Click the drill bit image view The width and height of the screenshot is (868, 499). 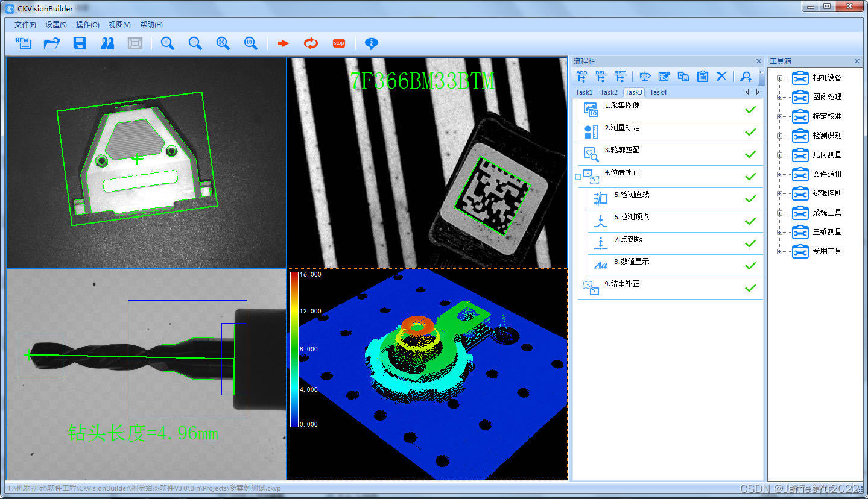[x=146, y=374]
